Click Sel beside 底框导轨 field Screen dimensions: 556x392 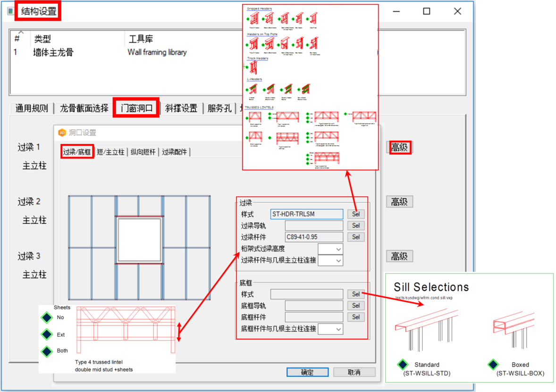coord(356,306)
